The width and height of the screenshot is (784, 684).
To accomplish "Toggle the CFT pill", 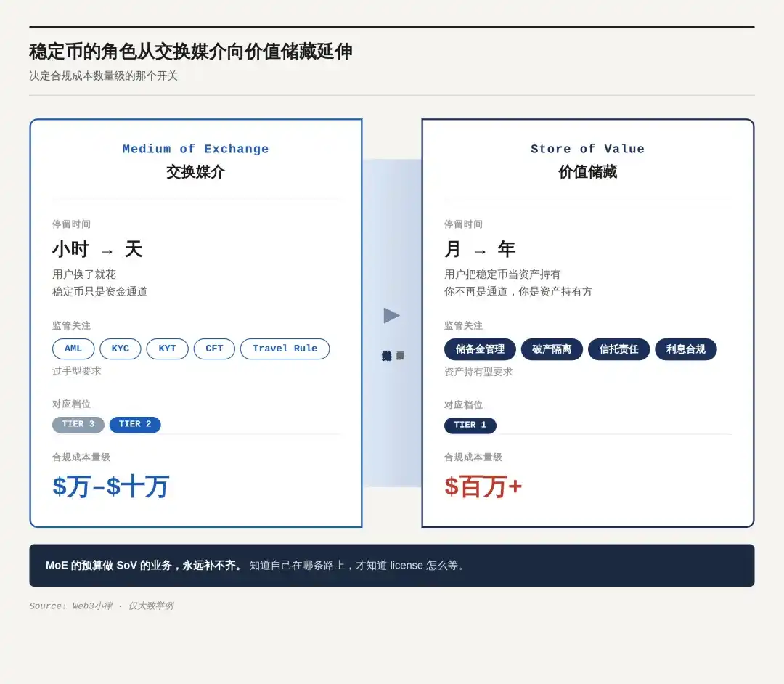I will tap(214, 349).
